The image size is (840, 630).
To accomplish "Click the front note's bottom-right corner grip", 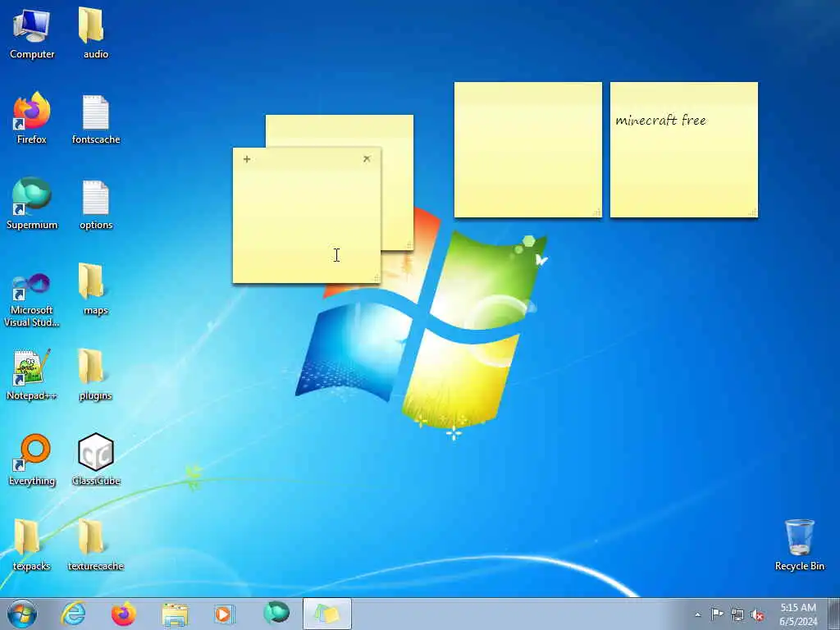I will pos(377,278).
